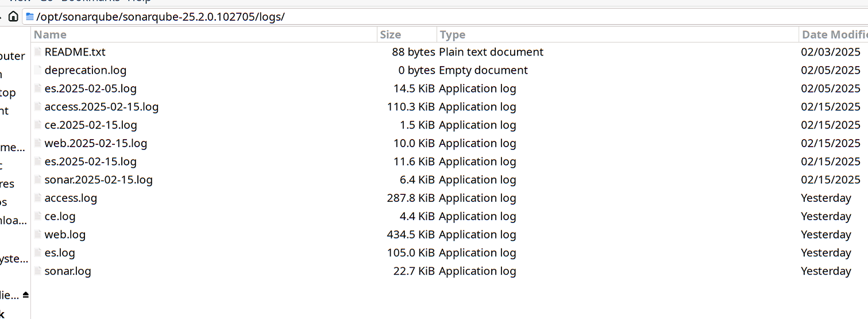Image resolution: width=868 pixels, height=319 pixels.
Task: Click the blue folder icon in path bar
Action: point(30,17)
